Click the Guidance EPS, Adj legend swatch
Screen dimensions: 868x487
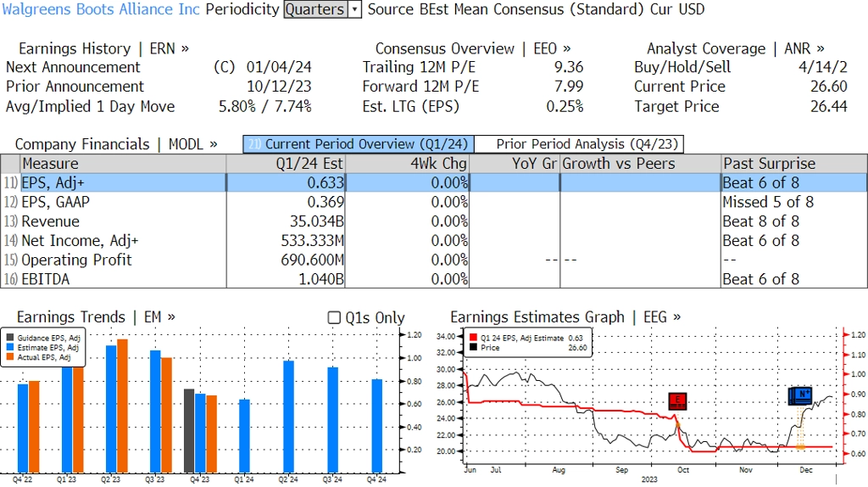coord(10,338)
